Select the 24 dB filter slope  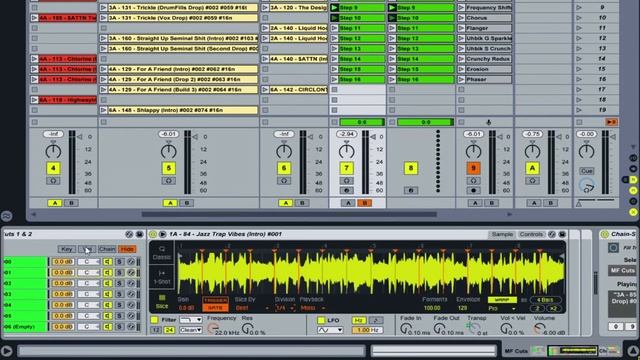[x=169, y=330]
